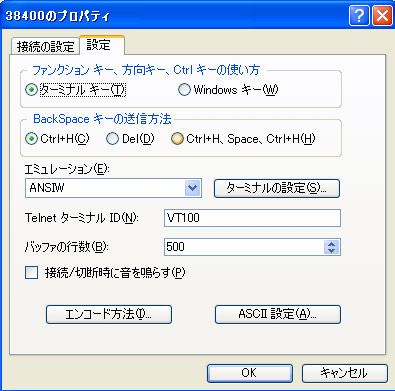This screenshot has height=391, width=395.
Task: Open the ANSIW emulation combo box
Action: [113, 188]
